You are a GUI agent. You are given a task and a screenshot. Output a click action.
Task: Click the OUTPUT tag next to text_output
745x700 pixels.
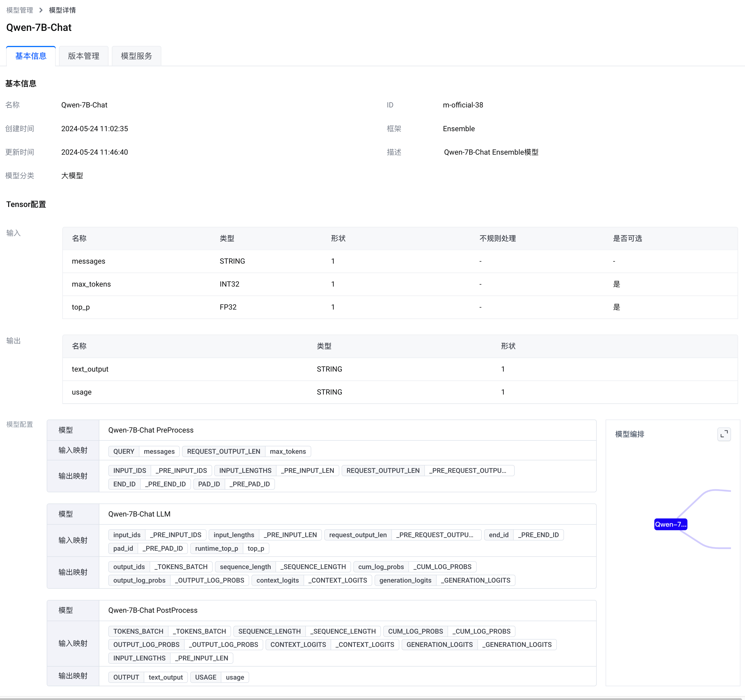pos(126,677)
